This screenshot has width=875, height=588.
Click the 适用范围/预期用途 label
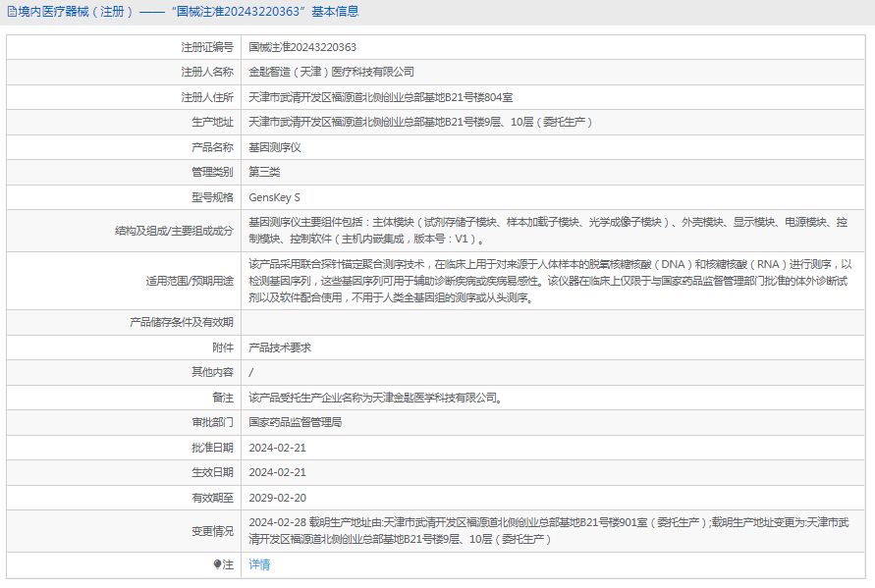[x=190, y=281]
